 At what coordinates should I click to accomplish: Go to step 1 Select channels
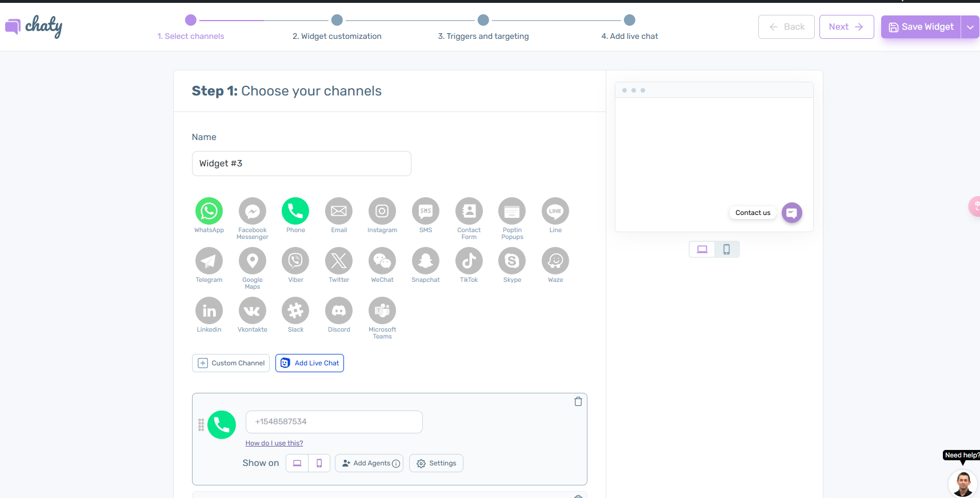click(191, 28)
